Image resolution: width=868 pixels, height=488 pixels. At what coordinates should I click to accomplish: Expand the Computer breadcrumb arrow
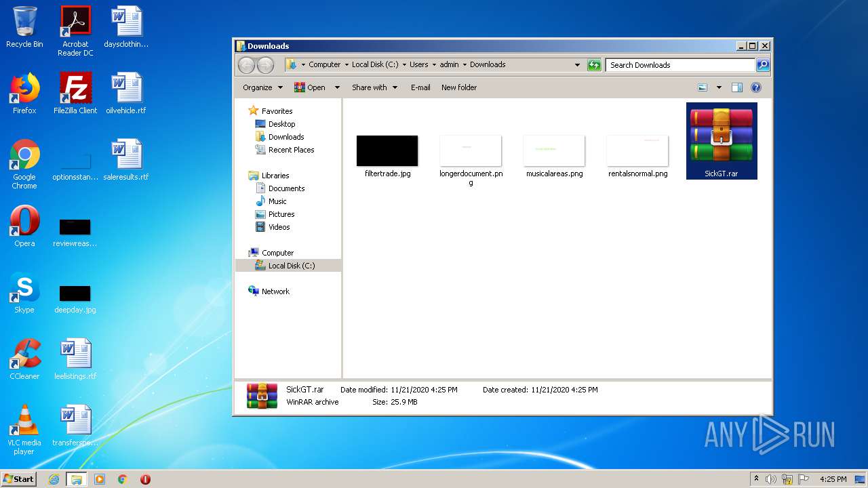[x=347, y=65]
